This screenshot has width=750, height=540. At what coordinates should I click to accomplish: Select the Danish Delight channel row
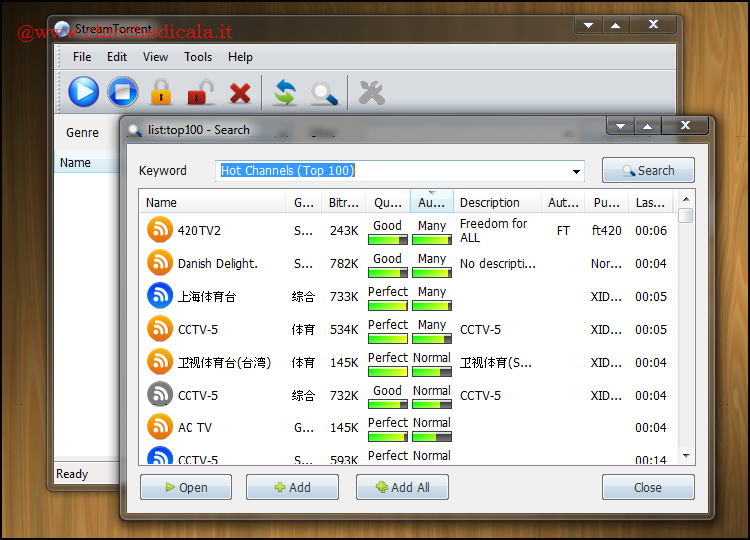218,263
